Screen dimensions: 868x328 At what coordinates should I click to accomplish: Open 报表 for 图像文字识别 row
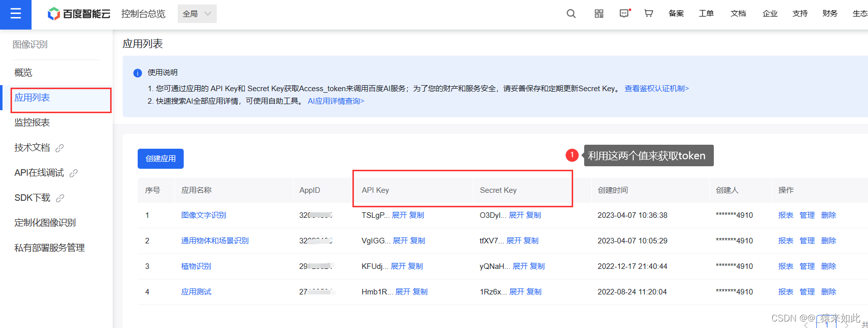[x=786, y=215]
